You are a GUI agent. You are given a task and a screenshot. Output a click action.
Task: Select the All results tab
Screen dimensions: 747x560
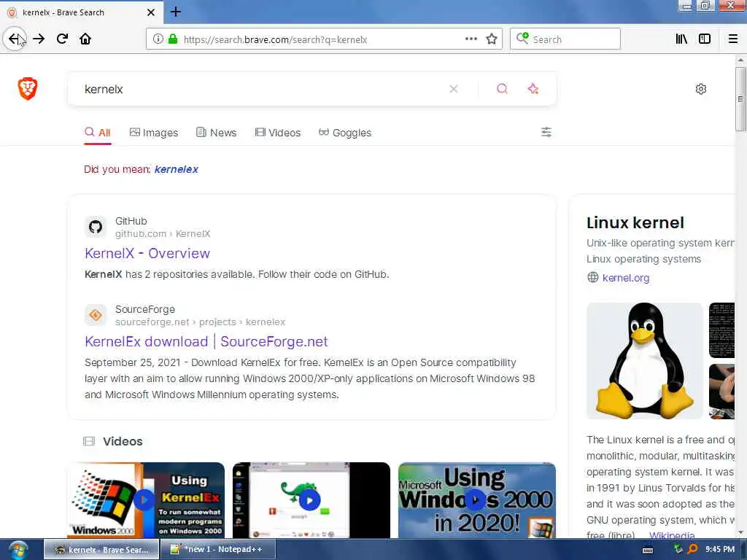[98, 133]
